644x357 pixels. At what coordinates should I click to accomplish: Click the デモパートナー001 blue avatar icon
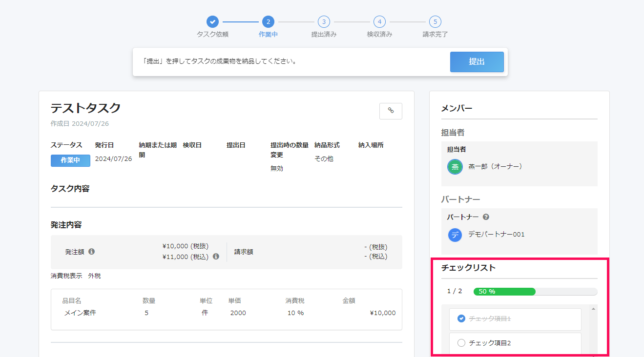point(455,235)
